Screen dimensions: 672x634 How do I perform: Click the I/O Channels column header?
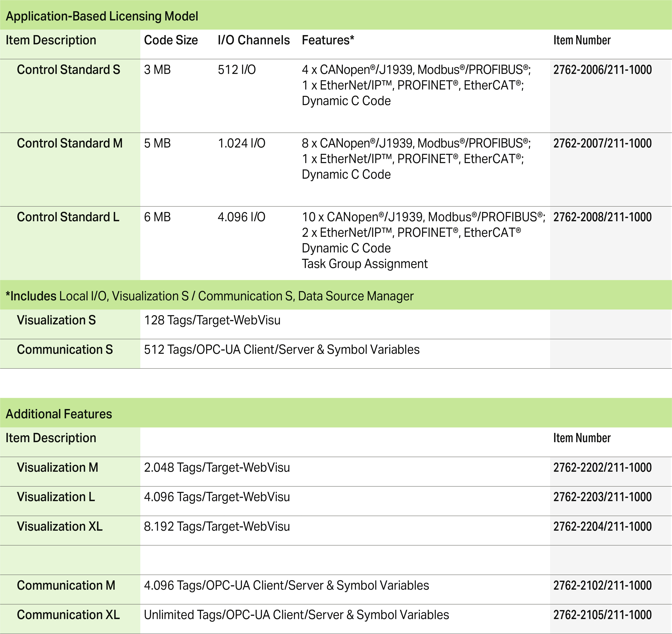pos(254,40)
